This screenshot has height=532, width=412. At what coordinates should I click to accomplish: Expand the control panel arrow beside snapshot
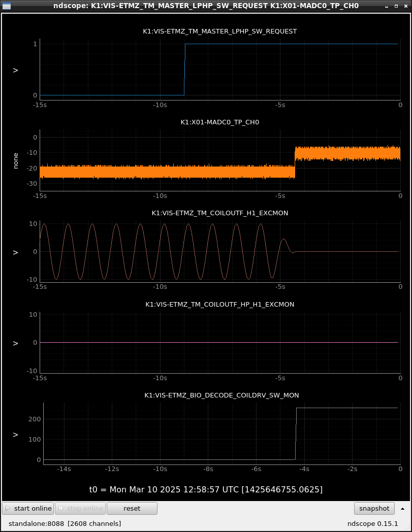402,509
